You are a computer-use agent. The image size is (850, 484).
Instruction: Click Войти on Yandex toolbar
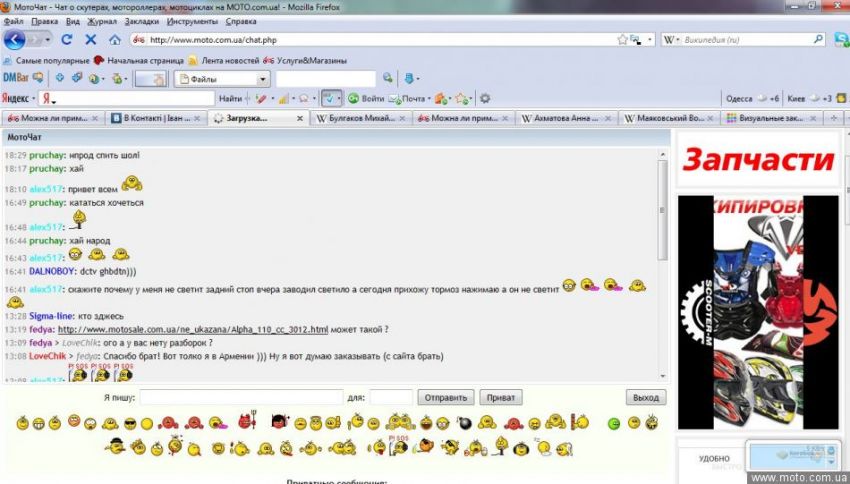click(x=366, y=99)
